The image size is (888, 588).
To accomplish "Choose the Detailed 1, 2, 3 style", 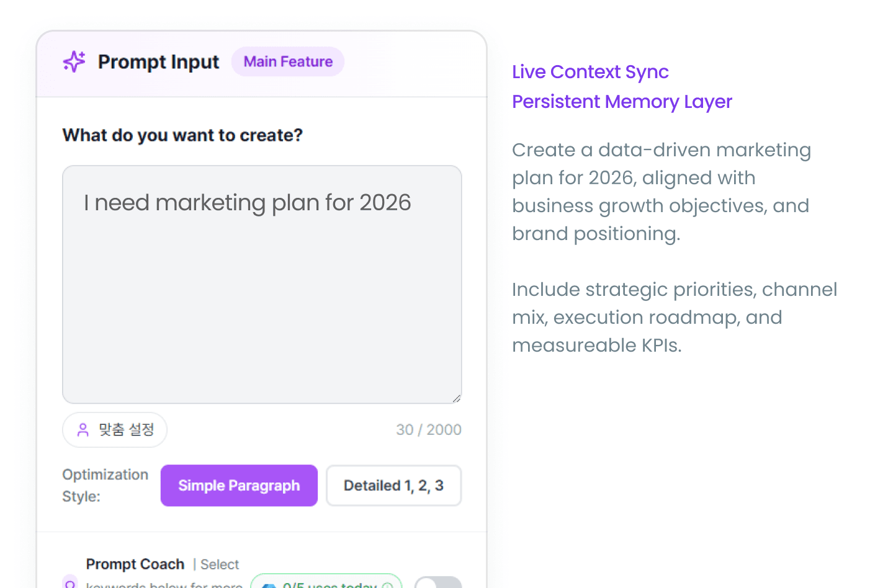I will [393, 486].
